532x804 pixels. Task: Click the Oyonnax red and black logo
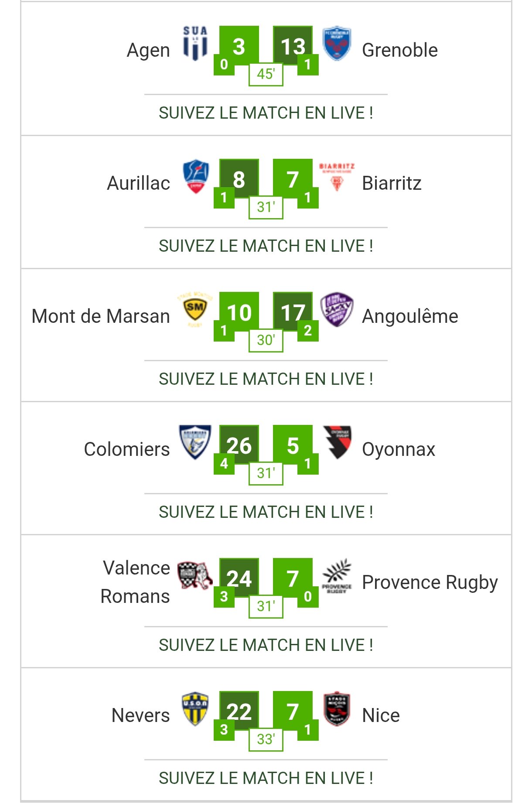[337, 442]
